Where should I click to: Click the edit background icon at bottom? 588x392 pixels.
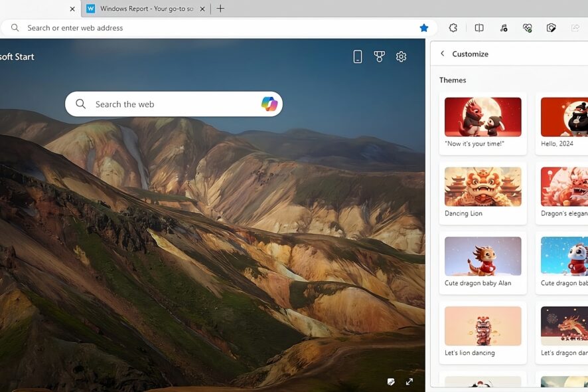391,382
